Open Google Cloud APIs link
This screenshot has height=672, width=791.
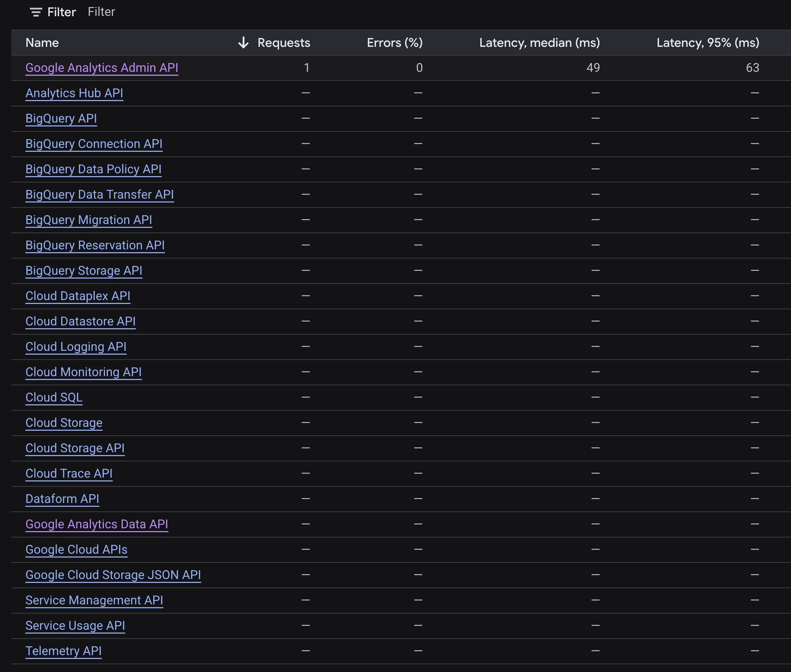tap(76, 550)
